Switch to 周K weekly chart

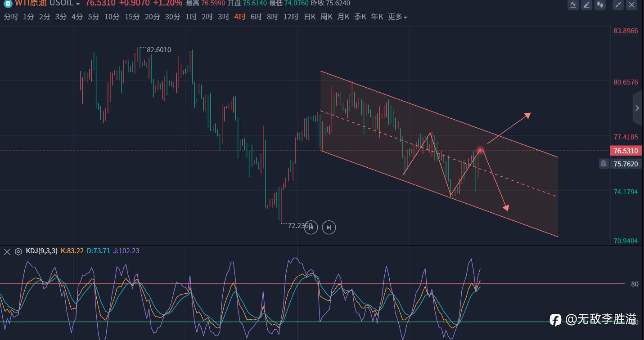326,17
